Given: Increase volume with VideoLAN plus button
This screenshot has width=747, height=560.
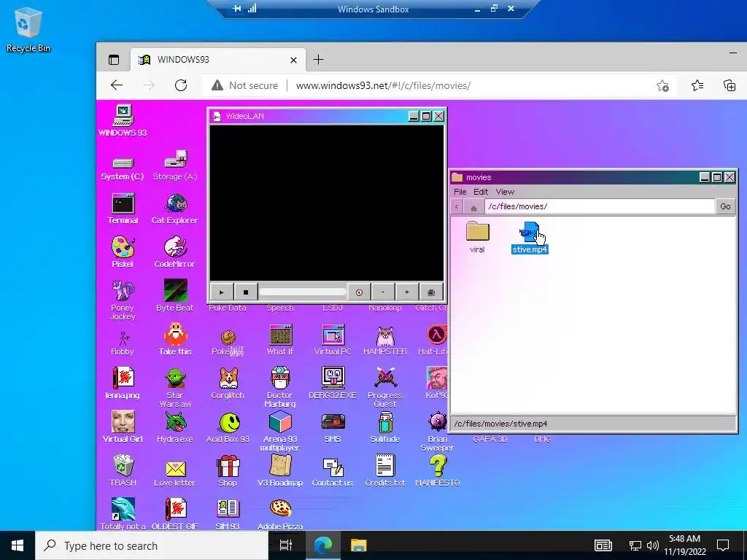Looking at the screenshot, I should [x=407, y=292].
